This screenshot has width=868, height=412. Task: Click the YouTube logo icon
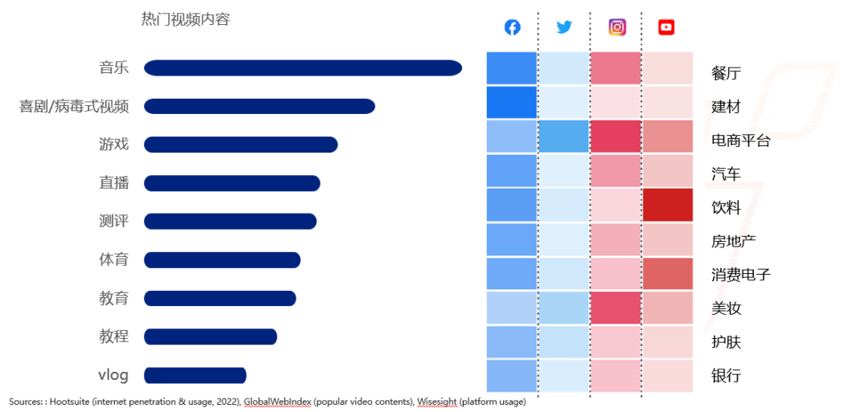[666, 27]
